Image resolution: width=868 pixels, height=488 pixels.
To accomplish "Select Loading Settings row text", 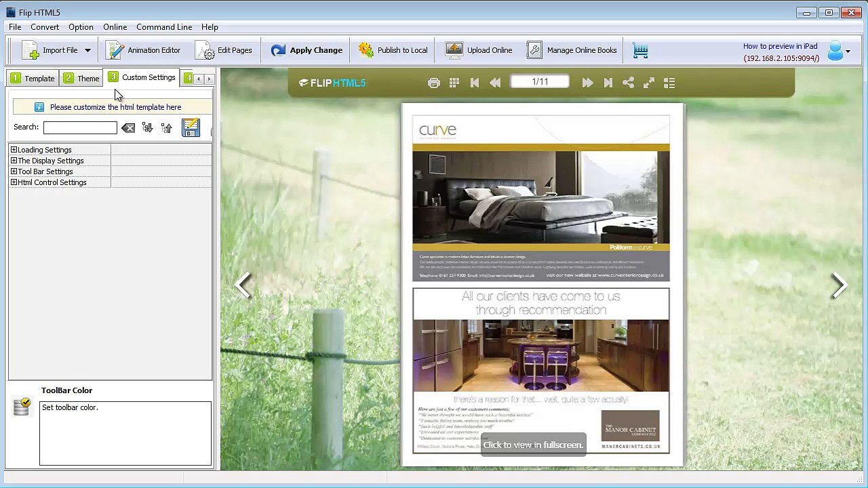I will pos(45,150).
